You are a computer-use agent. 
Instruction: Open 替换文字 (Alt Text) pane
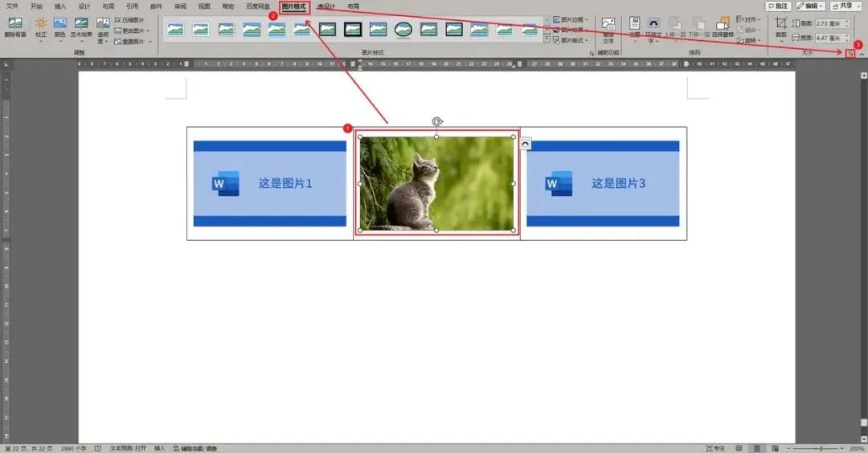pyautogui.click(x=608, y=31)
